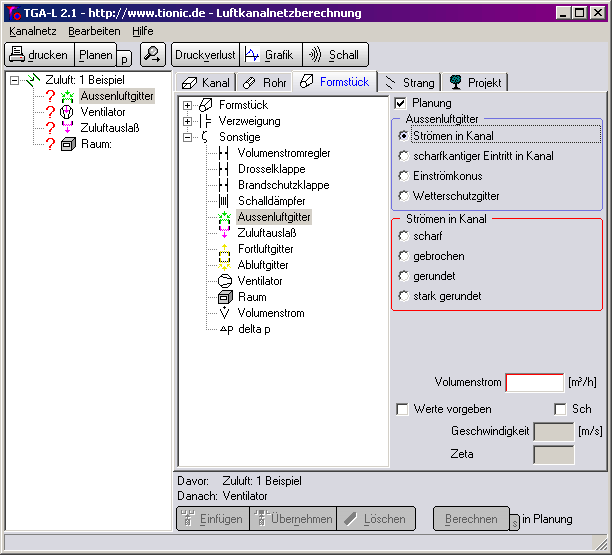
Task: Select the Fortluftgitter arrow icon
Action: click(224, 249)
